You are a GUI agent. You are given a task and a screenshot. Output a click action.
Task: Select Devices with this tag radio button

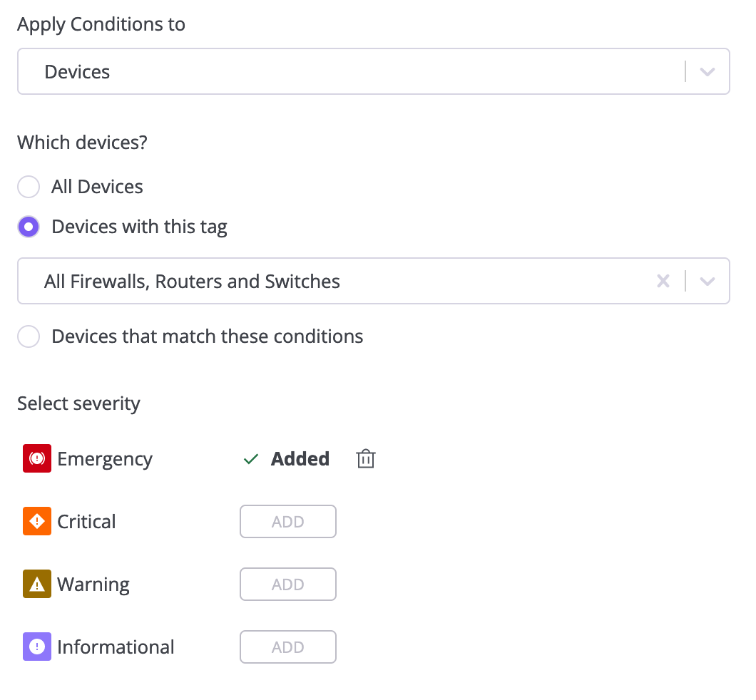tap(29, 227)
